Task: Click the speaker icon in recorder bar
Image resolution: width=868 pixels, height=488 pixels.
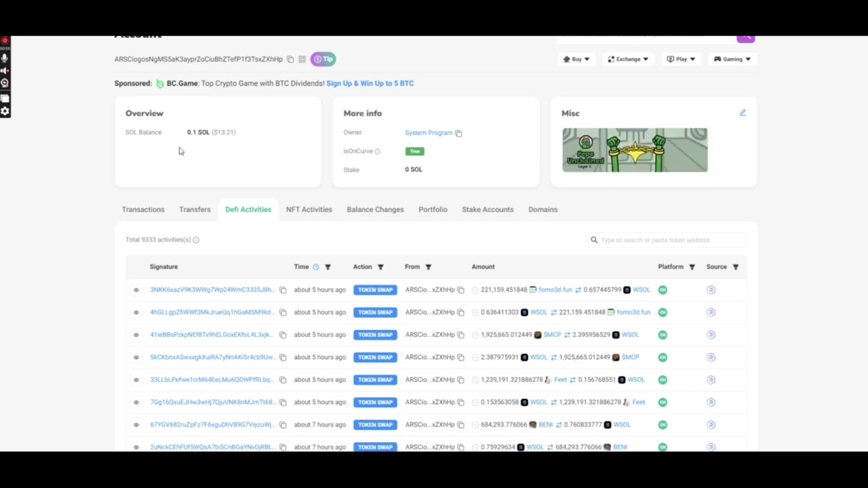Action: [x=5, y=70]
